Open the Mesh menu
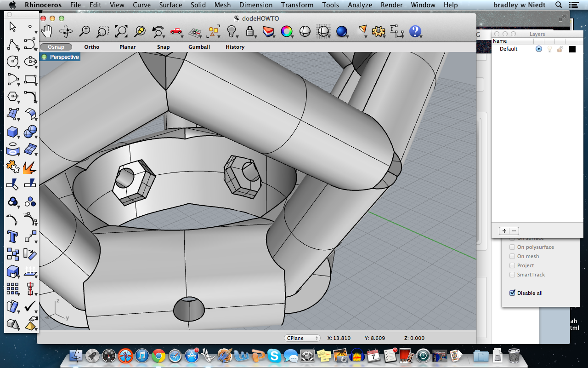This screenshot has height=368, width=588. pyautogui.click(x=222, y=5)
